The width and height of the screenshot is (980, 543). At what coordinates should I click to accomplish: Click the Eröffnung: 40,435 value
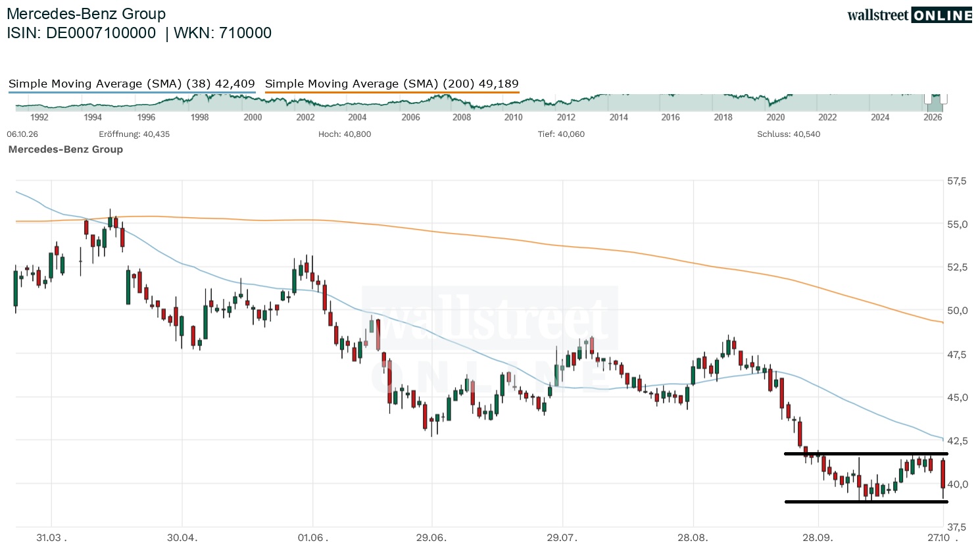pos(134,134)
